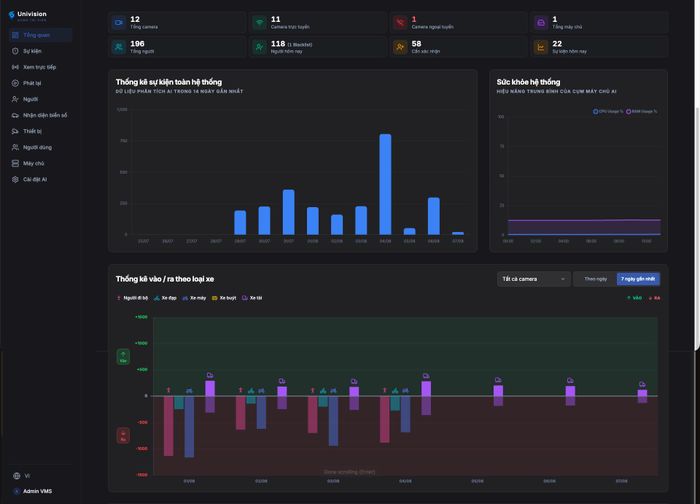The image size is (700, 504).
Task: Click the green Vào arrow badge beside chart
Action: (123, 357)
